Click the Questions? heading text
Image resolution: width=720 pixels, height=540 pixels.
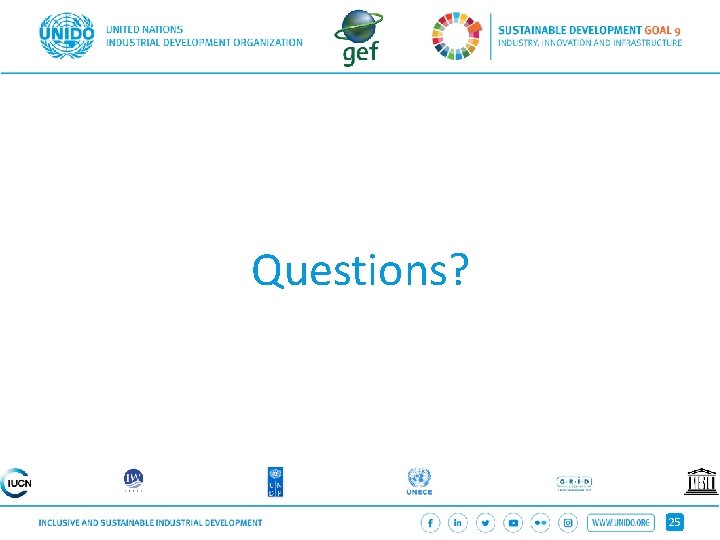360,270
